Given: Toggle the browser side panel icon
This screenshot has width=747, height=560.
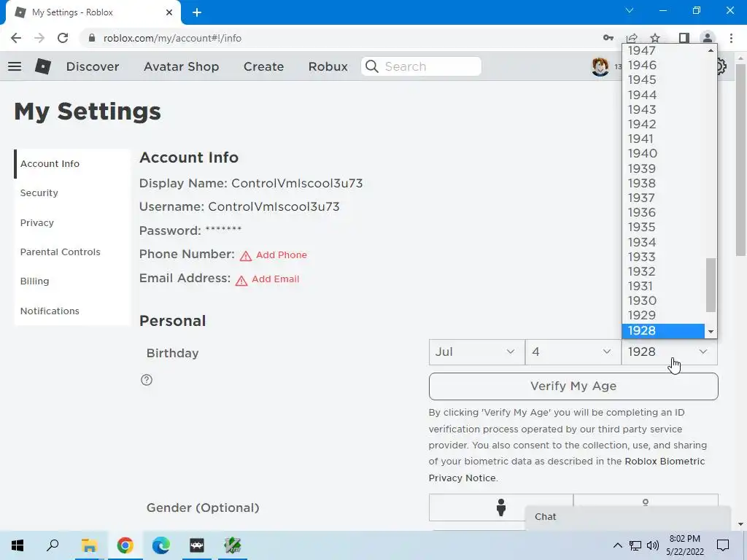Looking at the screenshot, I should coord(684,38).
